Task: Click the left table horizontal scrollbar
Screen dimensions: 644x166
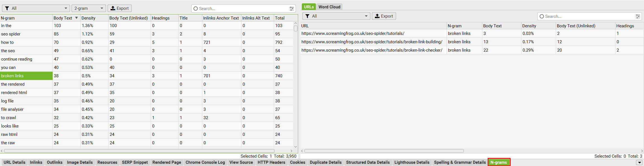Action: click(140, 151)
